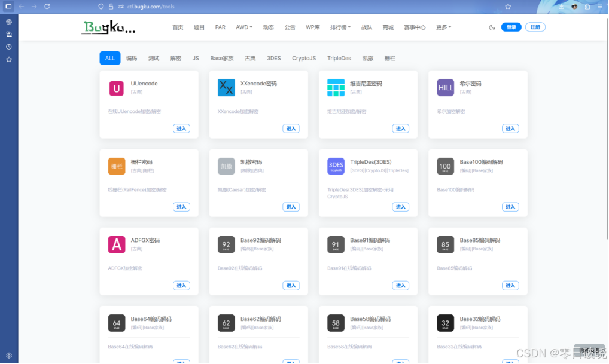Viewport: 609px width, 364px height.
Task: Open sidebar settings gear icon
Action: click(x=9, y=356)
